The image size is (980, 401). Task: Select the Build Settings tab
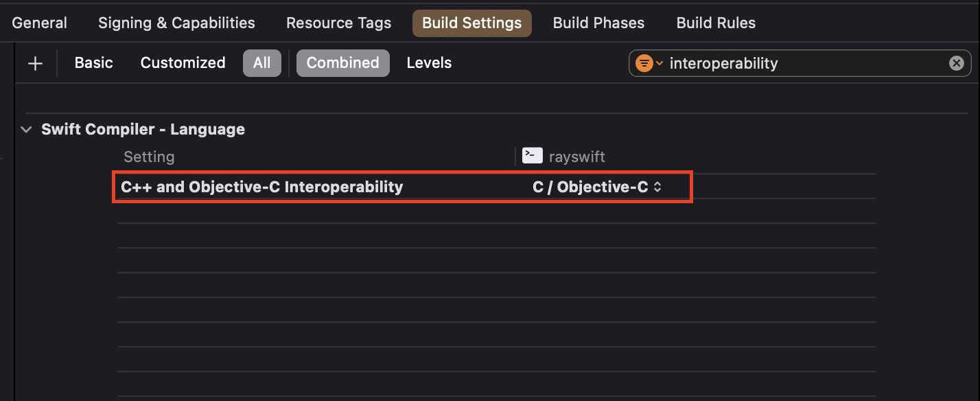coord(471,23)
